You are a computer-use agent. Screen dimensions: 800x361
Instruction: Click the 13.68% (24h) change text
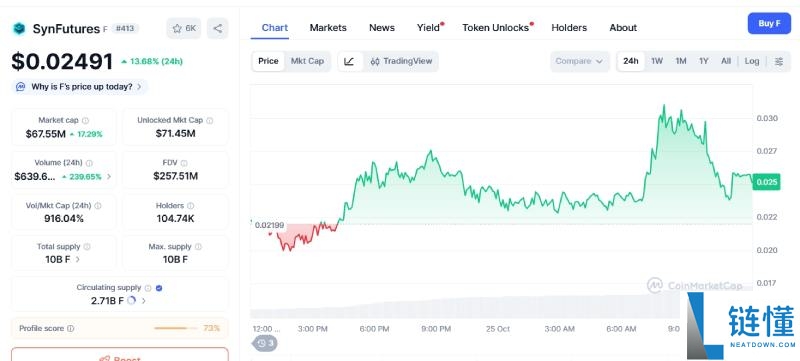tap(156, 62)
